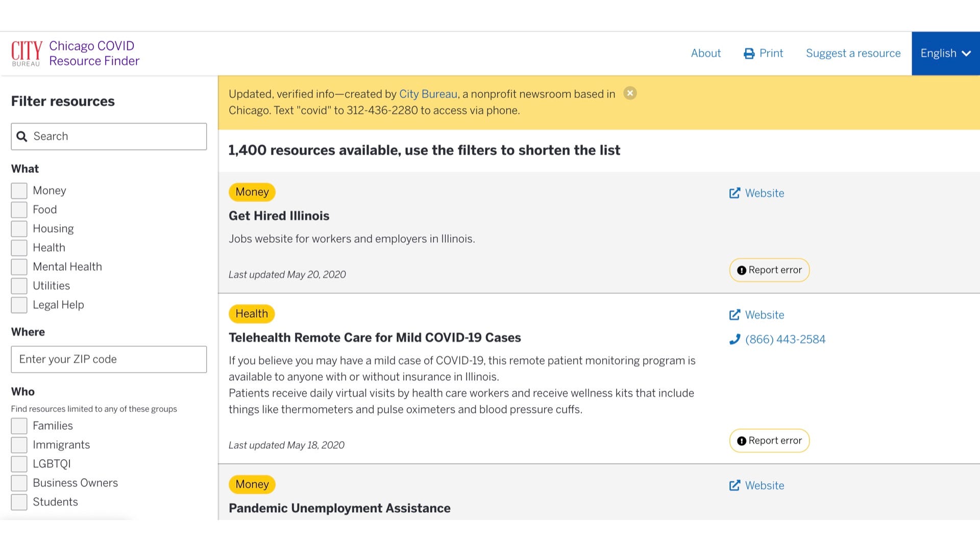
Task: Dismiss the yellow banner with X icon
Action: pyautogui.click(x=630, y=93)
